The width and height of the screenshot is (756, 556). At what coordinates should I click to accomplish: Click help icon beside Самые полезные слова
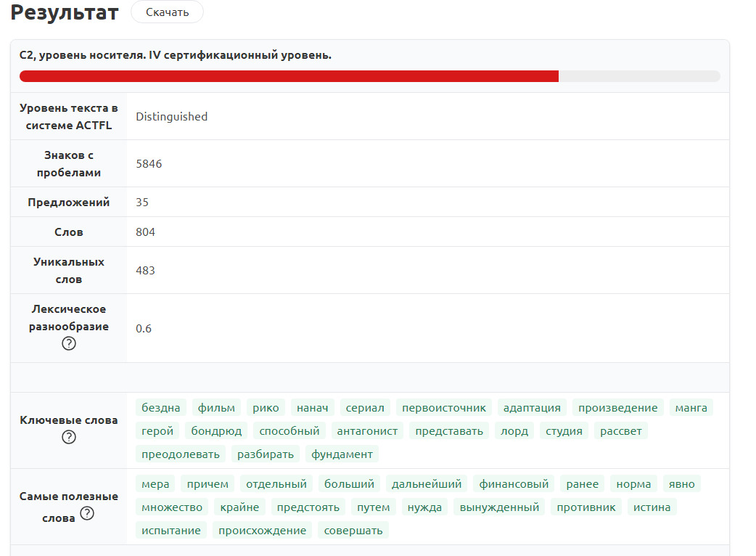[87, 513]
